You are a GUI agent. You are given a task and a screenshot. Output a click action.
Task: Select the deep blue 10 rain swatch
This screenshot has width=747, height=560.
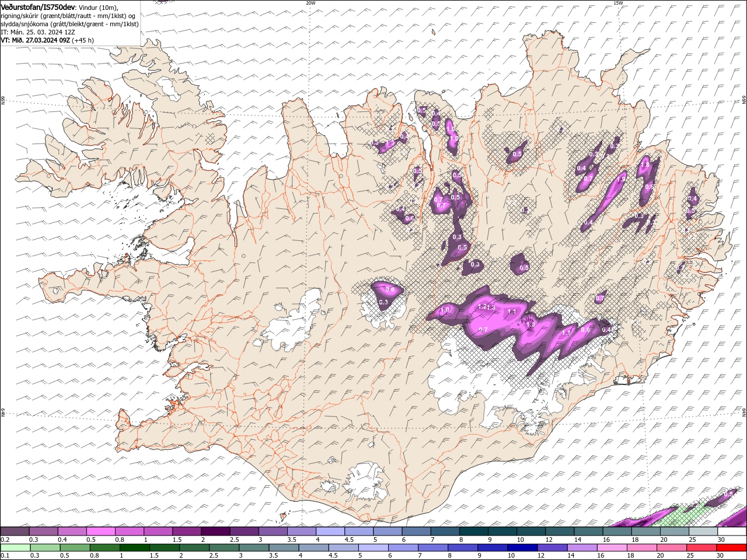pyautogui.click(x=522, y=548)
